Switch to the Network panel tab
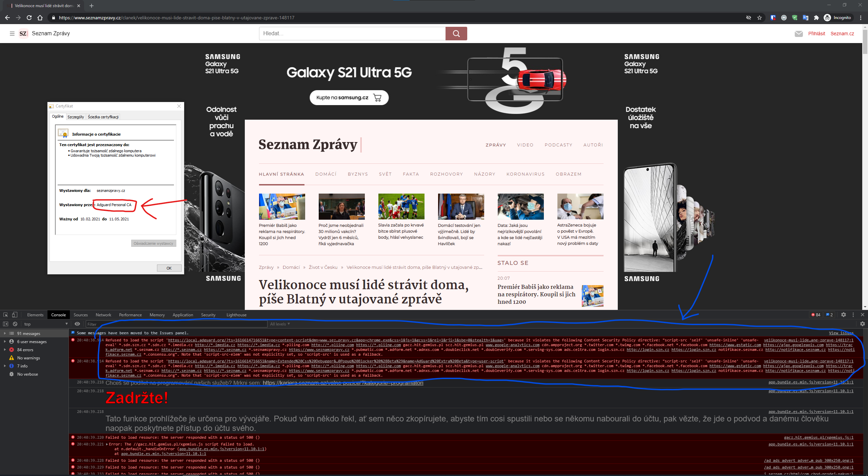This screenshot has height=476, width=868. [x=103, y=315]
